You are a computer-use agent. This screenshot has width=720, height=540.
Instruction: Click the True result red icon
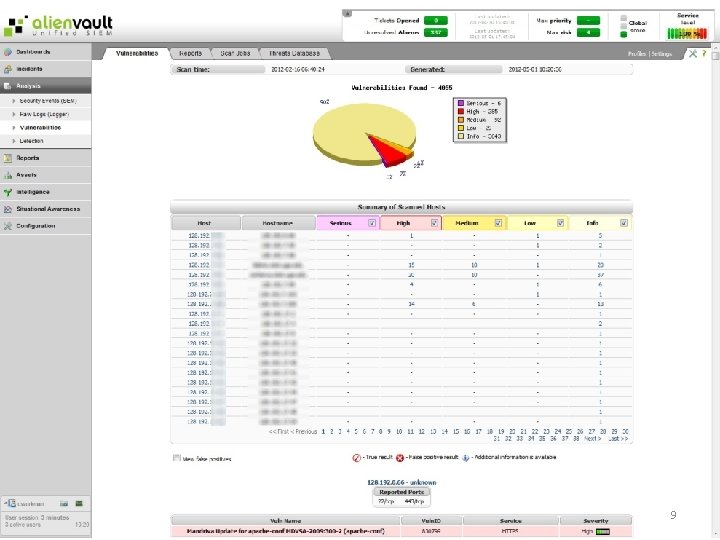click(x=356, y=458)
